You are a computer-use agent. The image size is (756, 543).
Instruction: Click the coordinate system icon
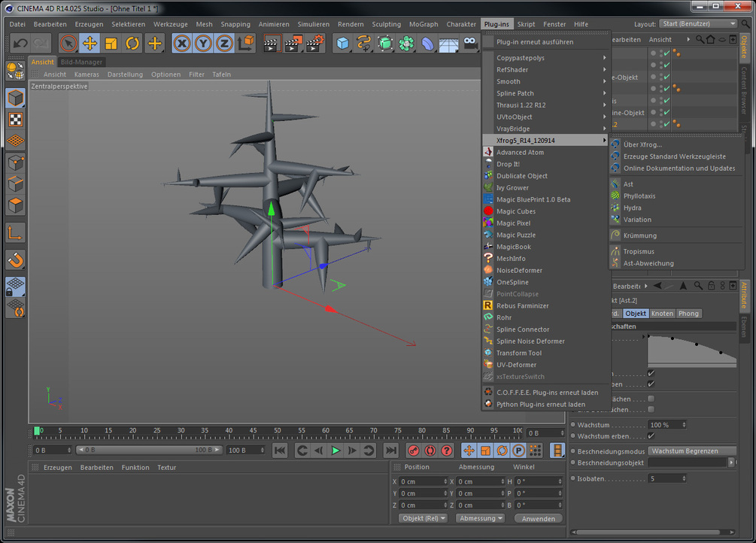click(246, 44)
